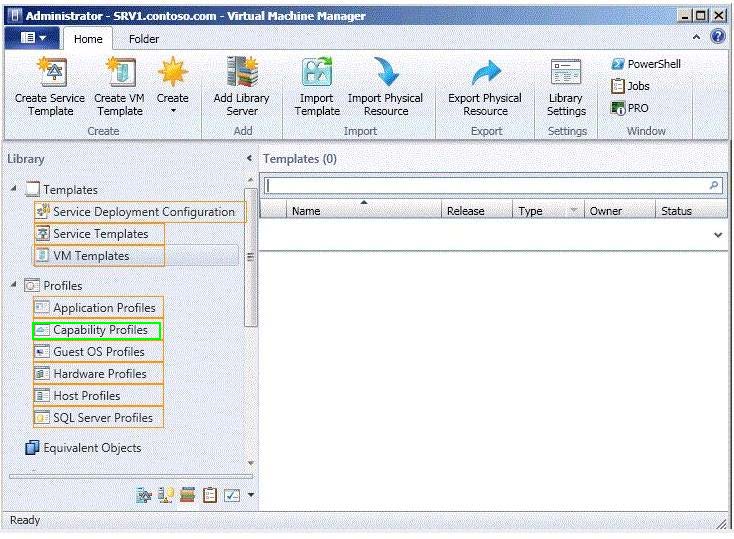Open Capability Profiles in the tree

pyautogui.click(x=97, y=330)
